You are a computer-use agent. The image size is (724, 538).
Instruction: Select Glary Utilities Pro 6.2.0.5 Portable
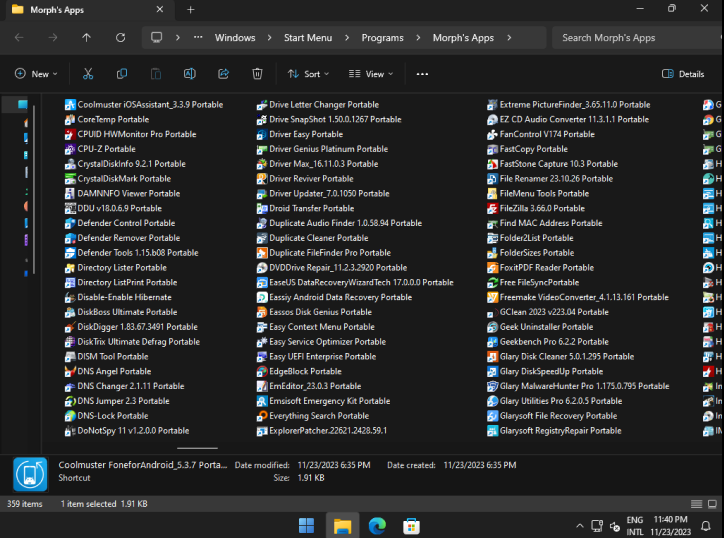pyautogui.click(x=555, y=401)
